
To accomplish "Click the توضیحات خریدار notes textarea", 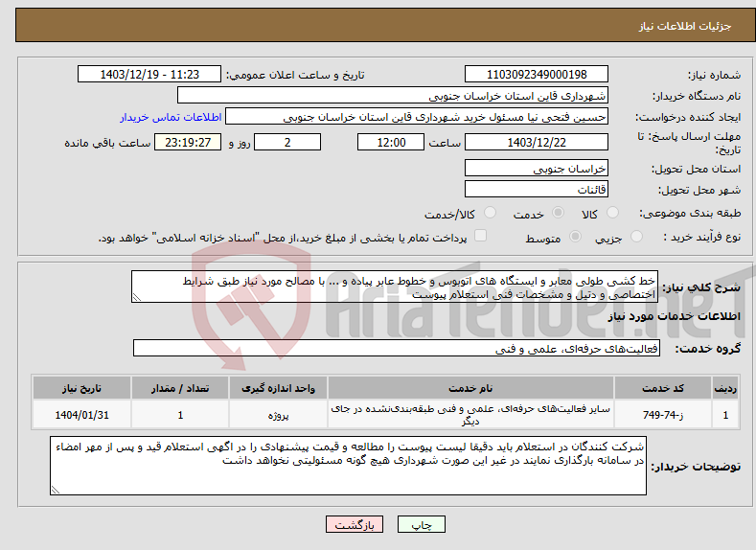I will pos(348,466).
